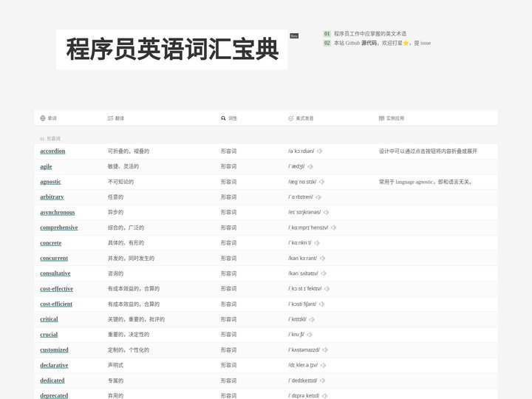This screenshot has height=399, width=532.
Task: Open the crucial word link
Action: coord(49,335)
